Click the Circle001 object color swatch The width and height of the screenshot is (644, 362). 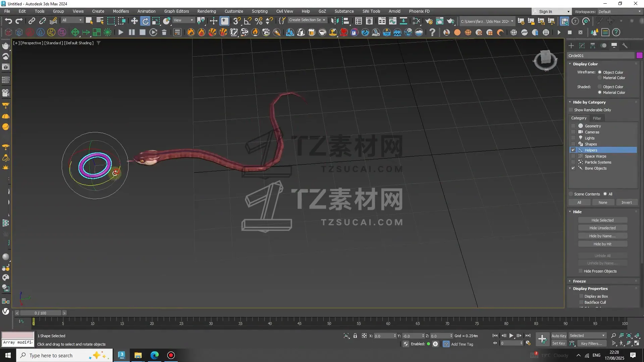(x=640, y=55)
